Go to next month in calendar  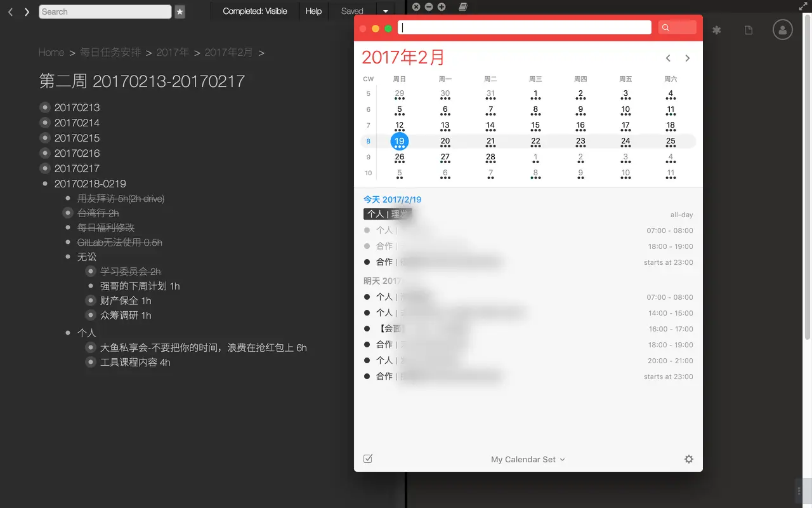(x=688, y=58)
